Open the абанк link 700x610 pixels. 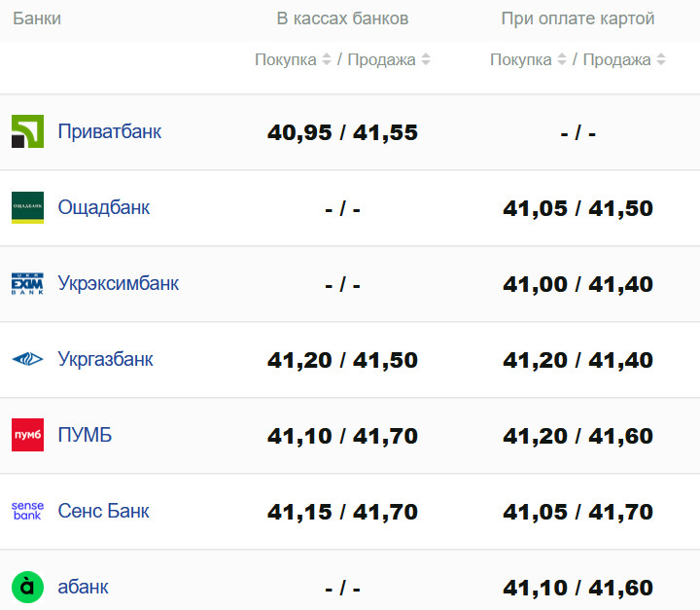pos(84,587)
